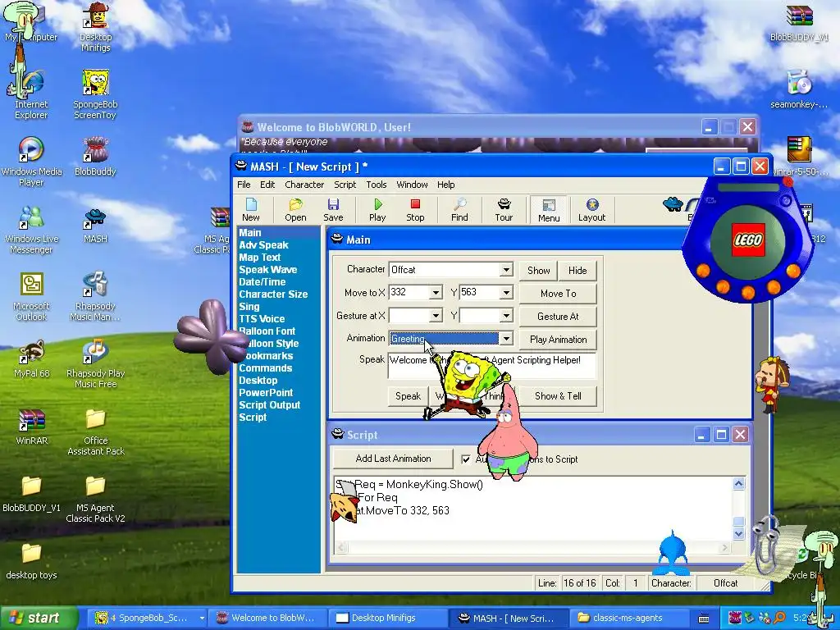This screenshot has width=840, height=630.
Task: Select Adv Speak in the sidebar
Action: click(263, 244)
